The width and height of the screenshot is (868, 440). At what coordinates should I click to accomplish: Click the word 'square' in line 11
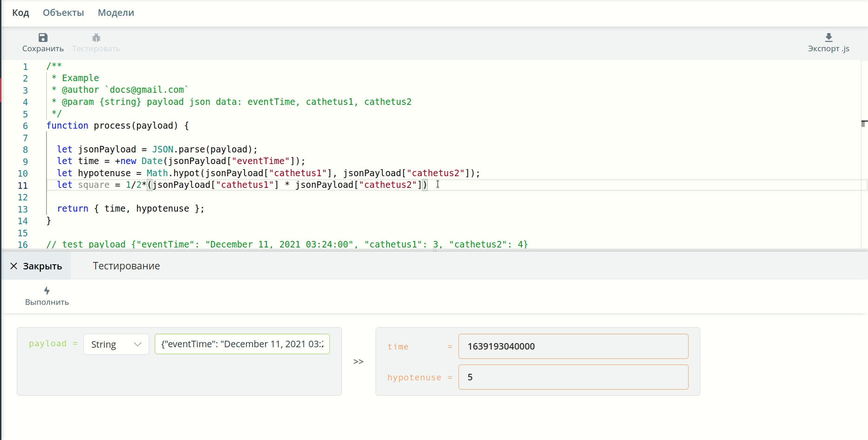pyautogui.click(x=94, y=185)
